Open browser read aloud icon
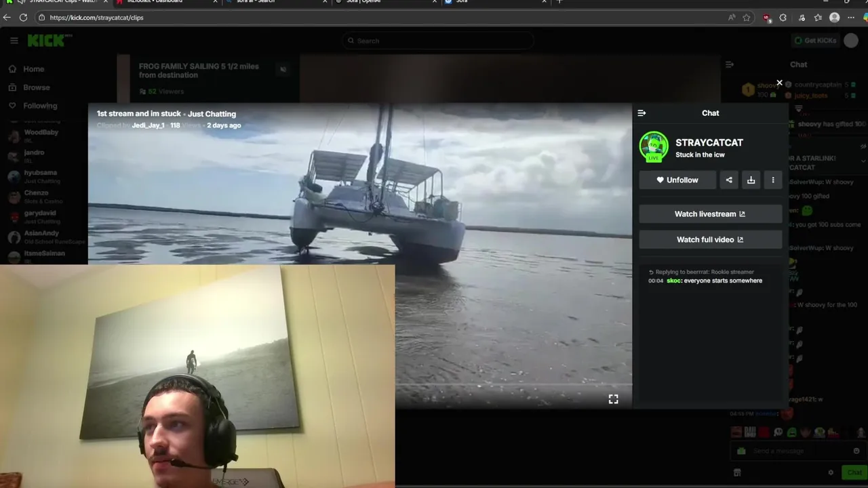The width and height of the screenshot is (868, 488). 732,18
